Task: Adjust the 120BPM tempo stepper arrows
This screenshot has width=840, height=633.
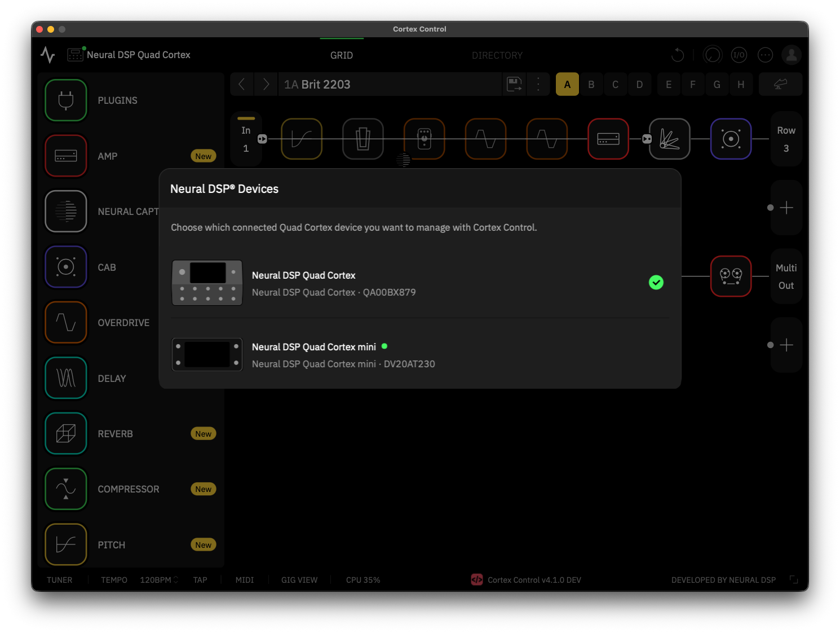Action: click(175, 579)
